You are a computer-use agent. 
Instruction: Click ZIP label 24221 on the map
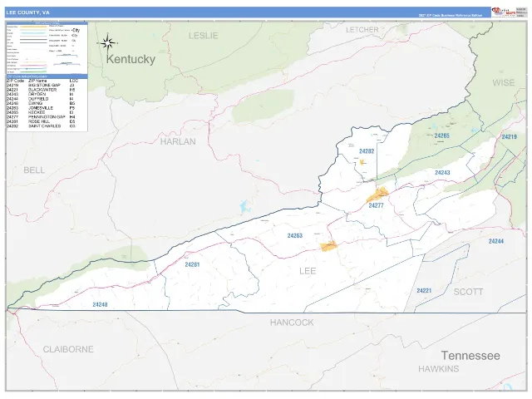pos(424,290)
